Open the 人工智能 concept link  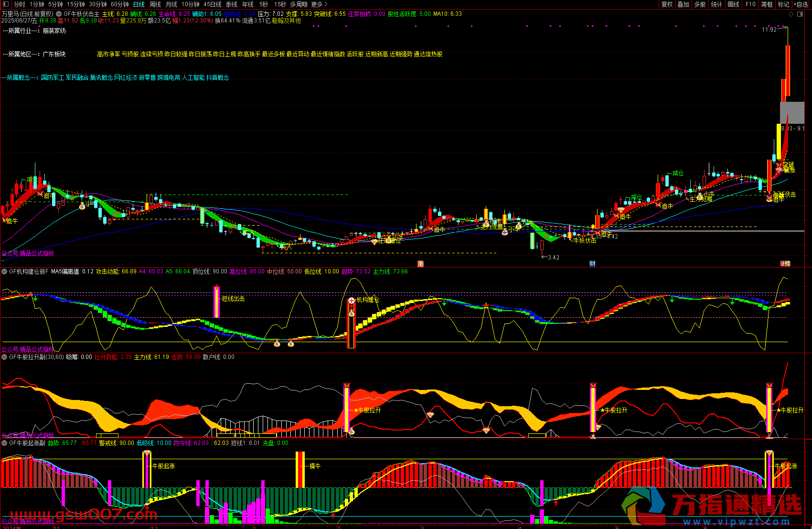pyautogui.click(x=193, y=77)
